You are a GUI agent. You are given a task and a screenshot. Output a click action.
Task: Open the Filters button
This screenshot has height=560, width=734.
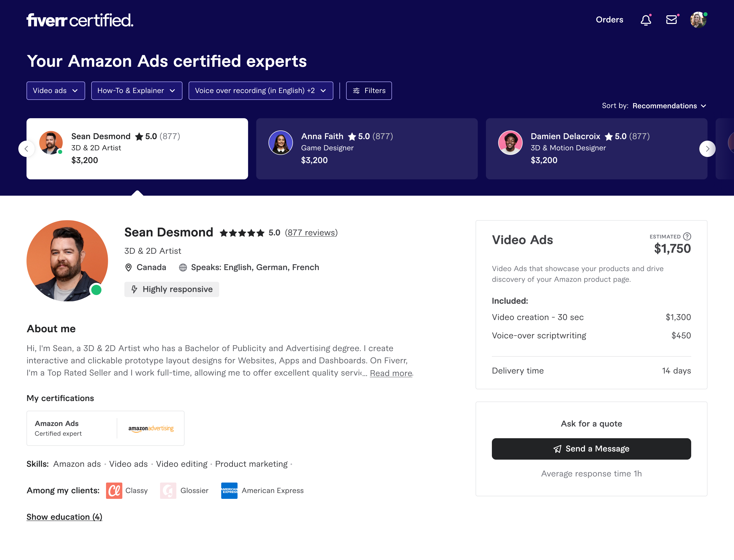click(x=369, y=91)
